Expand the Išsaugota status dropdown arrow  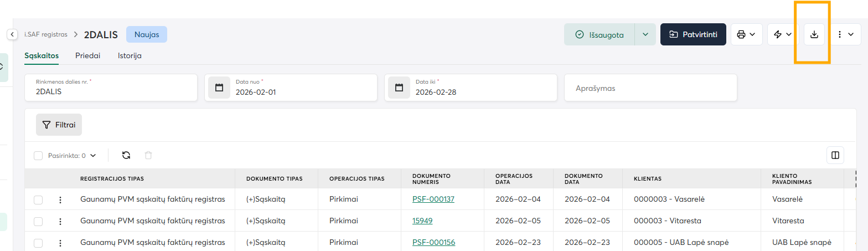tap(645, 34)
